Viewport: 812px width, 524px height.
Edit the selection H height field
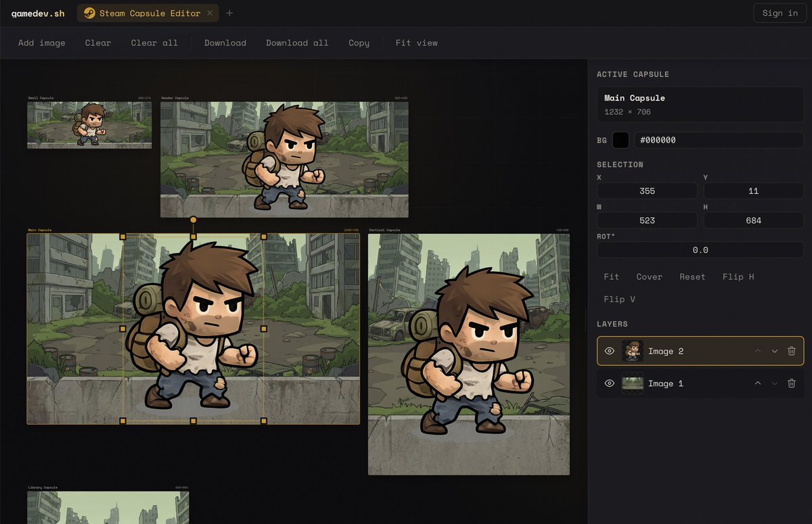click(754, 220)
